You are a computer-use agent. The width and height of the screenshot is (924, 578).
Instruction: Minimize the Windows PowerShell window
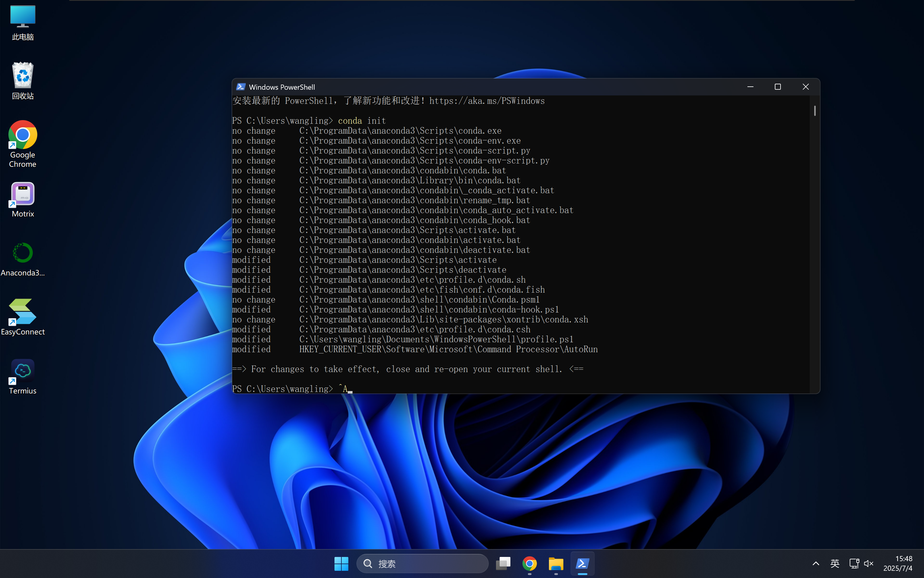pos(750,87)
